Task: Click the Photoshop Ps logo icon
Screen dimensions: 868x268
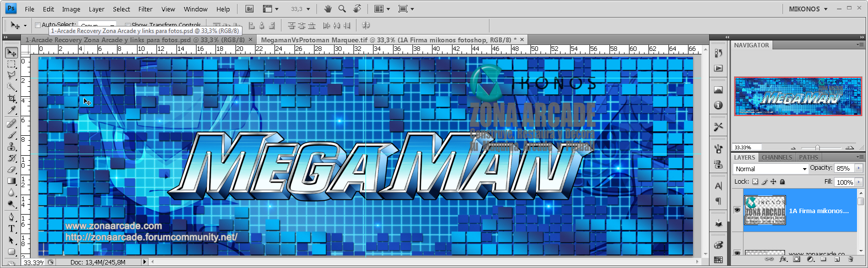Action: point(10,8)
